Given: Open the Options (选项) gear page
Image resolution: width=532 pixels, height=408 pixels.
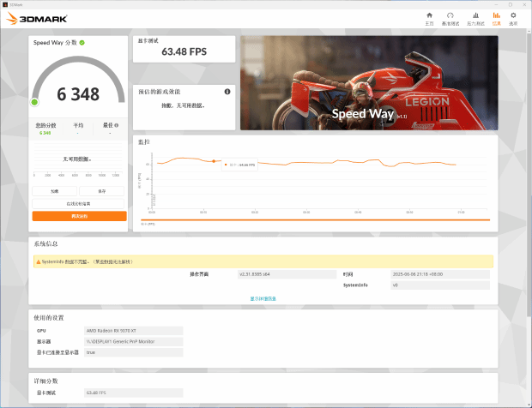Looking at the screenshot, I should tap(513, 19).
